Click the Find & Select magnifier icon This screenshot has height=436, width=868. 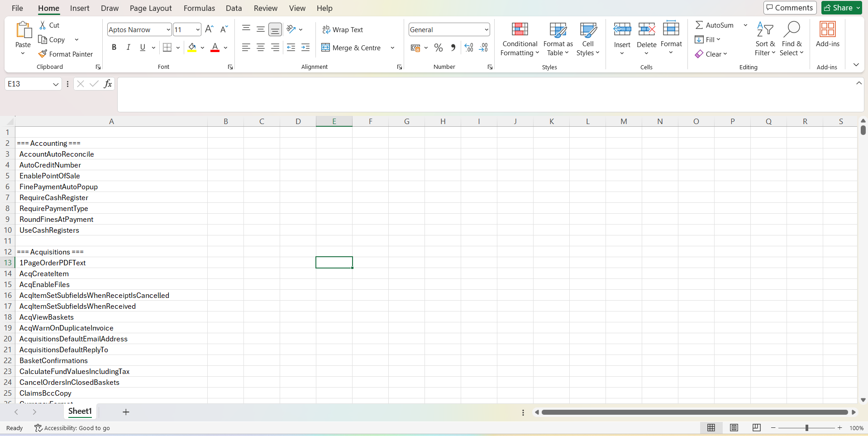[x=792, y=29]
